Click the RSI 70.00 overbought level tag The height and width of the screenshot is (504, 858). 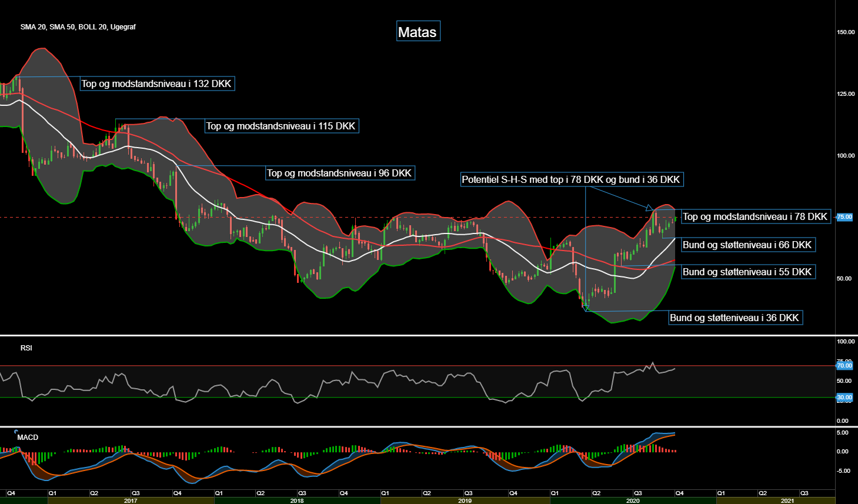pyautogui.click(x=844, y=366)
